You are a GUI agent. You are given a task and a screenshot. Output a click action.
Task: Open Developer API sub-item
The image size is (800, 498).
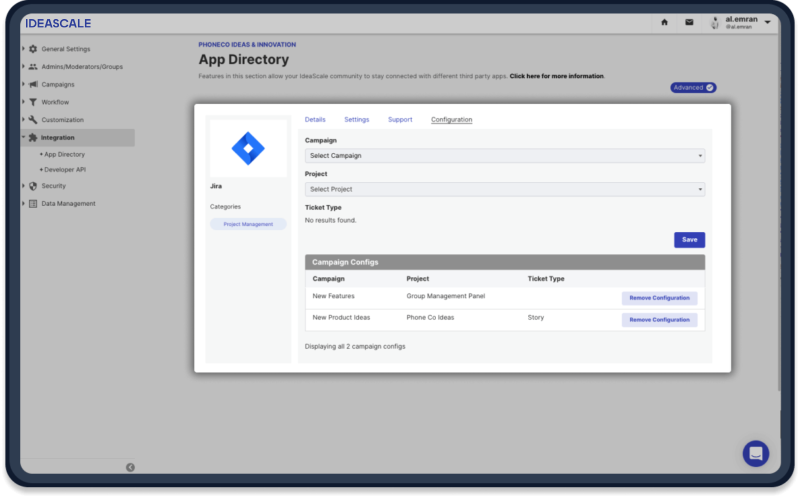pos(65,169)
